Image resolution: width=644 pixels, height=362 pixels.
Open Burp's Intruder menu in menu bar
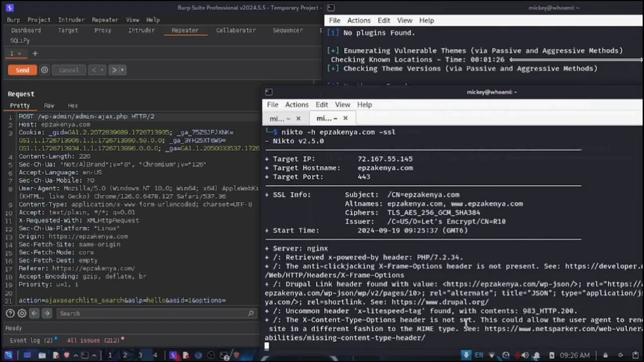tap(71, 20)
